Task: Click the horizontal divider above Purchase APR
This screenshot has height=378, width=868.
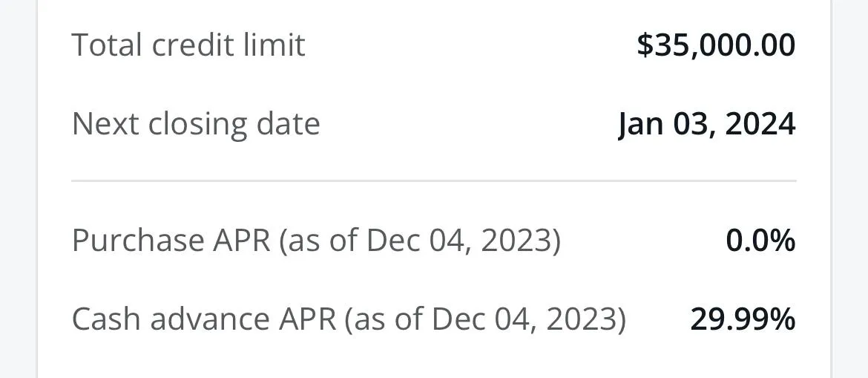Action: coord(433,180)
